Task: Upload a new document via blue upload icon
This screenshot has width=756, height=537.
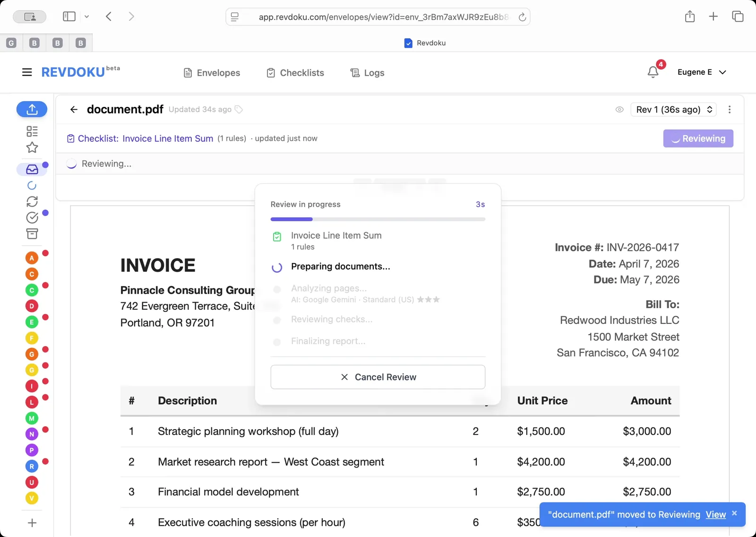Action: click(x=32, y=109)
